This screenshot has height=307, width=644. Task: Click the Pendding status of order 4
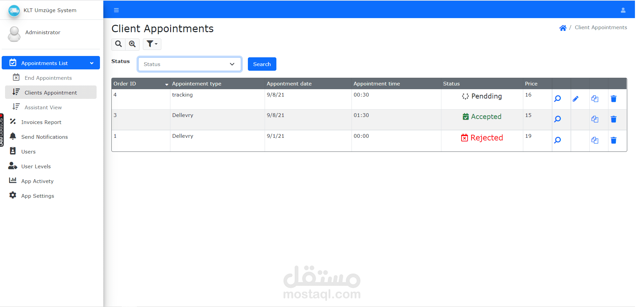click(x=482, y=96)
